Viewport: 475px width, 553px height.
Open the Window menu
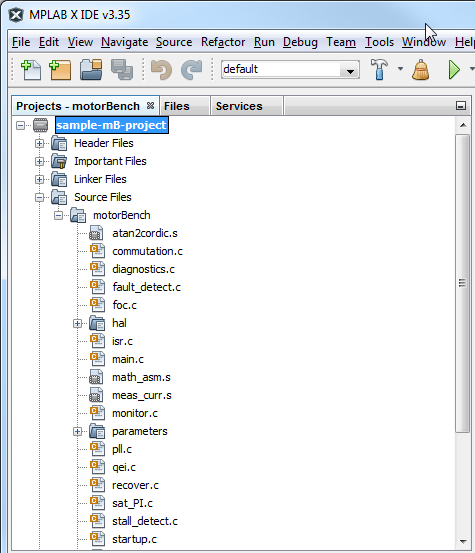point(424,42)
